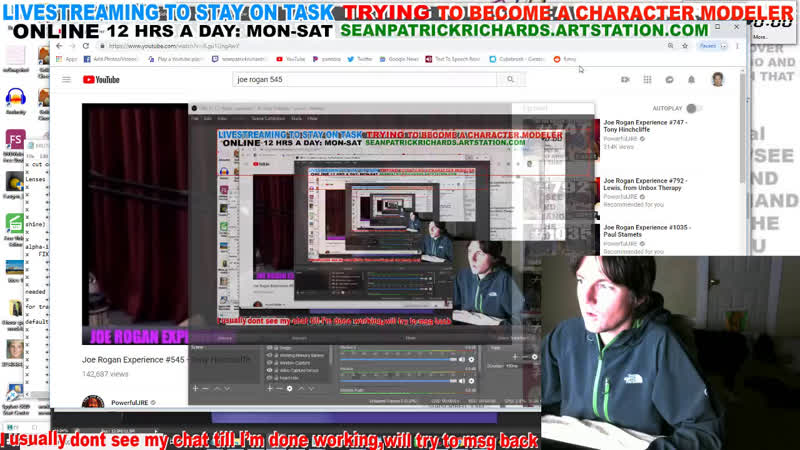Open the YouTube notifications bell

[x=691, y=80]
